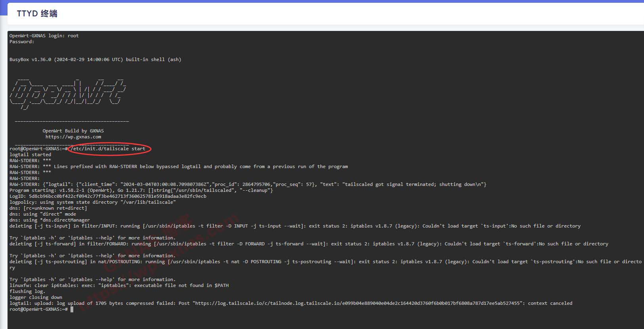This screenshot has width=644, height=329.
Task: Open the https://wp.gxnas.com link
Action: tap(73, 137)
